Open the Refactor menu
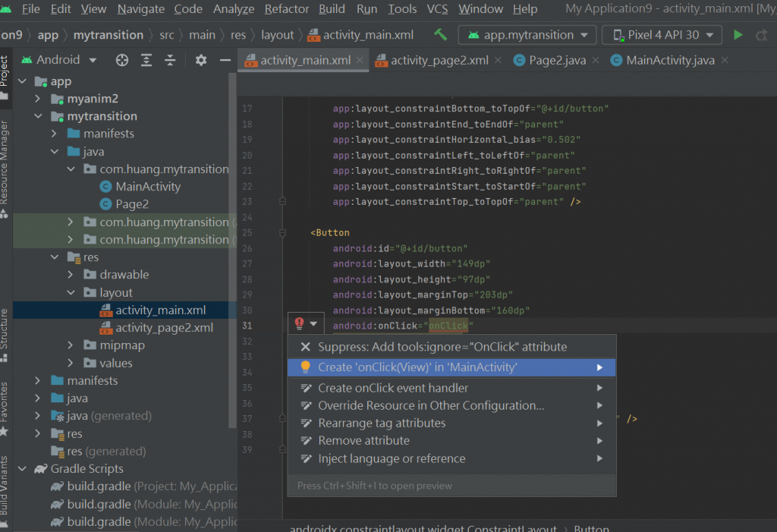This screenshot has height=532, width=777. point(286,9)
